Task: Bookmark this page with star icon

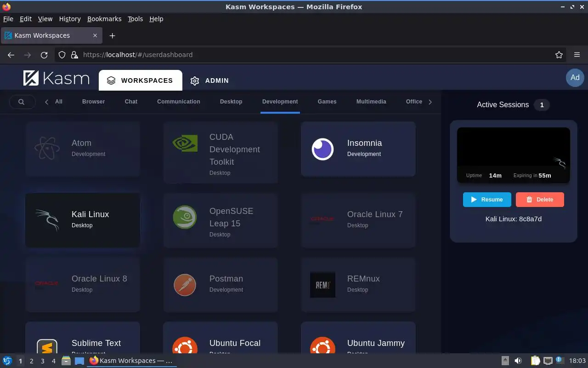Action: (559, 55)
